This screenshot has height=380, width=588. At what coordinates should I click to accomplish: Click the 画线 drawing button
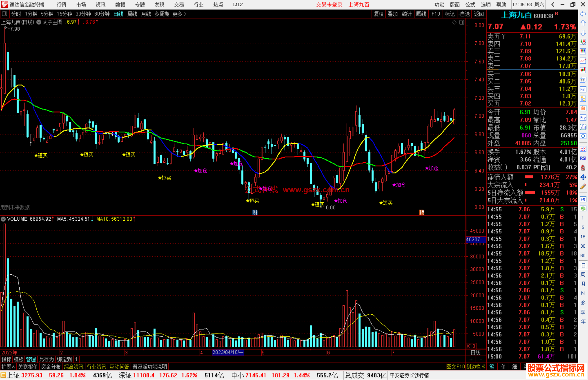pyautogui.click(x=421, y=14)
